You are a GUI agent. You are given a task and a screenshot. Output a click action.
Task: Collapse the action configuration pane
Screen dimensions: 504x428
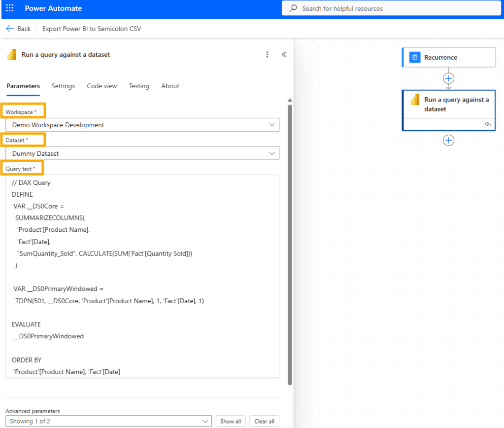(284, 54)
